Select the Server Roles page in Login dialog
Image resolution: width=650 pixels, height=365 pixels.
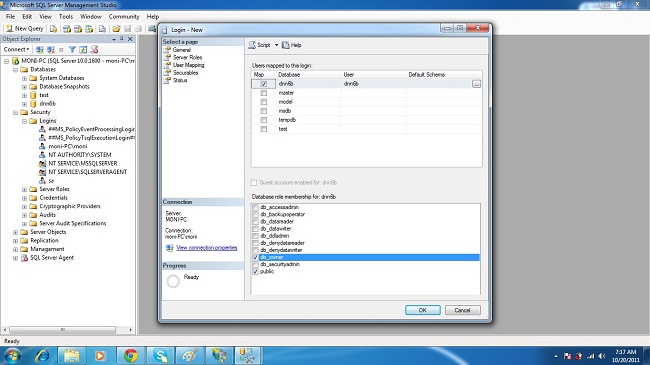[187, 57]
